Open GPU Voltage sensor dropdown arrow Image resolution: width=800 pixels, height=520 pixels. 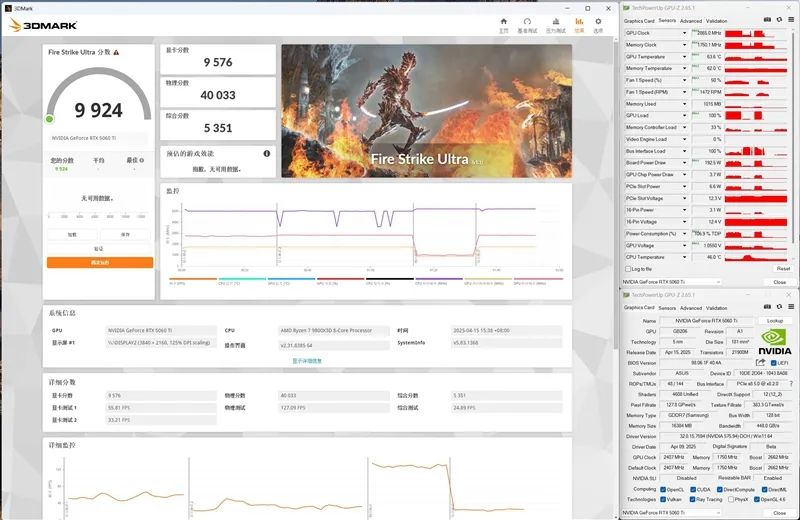tap(685, 245)
